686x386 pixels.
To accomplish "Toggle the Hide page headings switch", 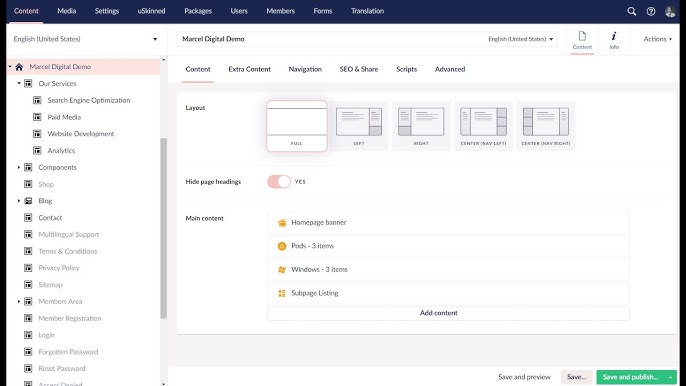I will point(279,182).
